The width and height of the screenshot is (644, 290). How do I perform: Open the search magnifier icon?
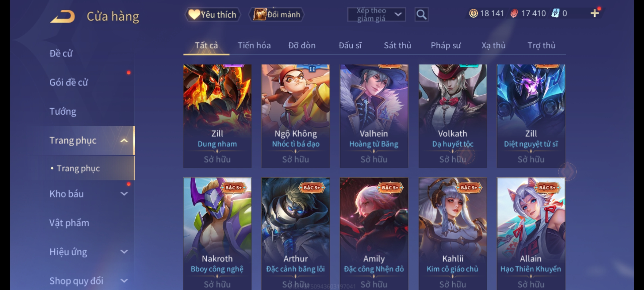tap(421, 15)
